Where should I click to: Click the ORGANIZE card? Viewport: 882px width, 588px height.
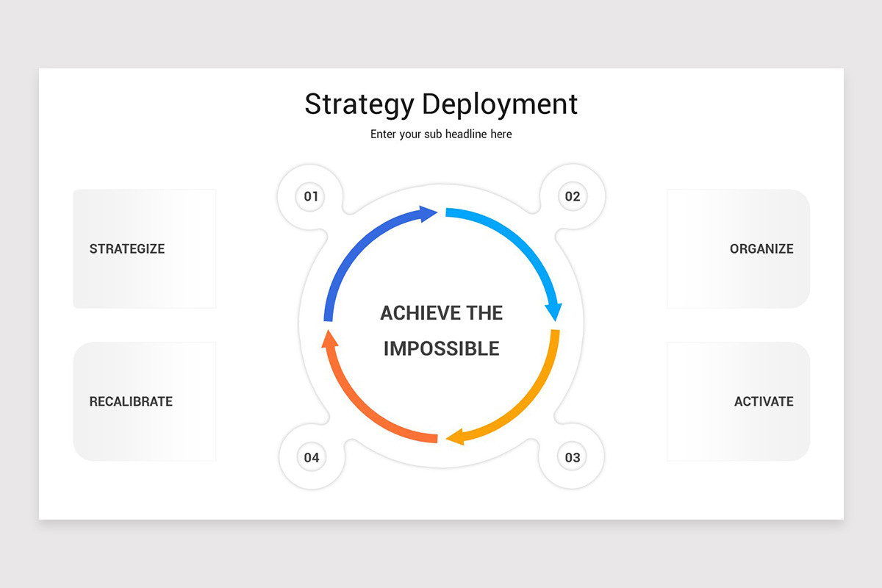(737, 248)
